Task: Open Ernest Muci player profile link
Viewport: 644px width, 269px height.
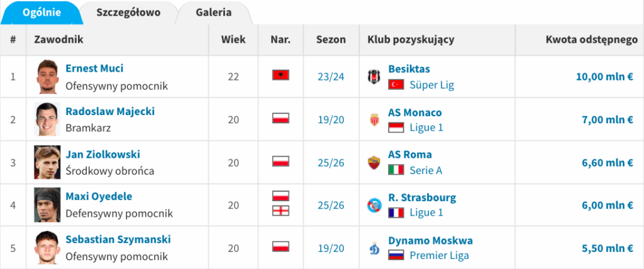Action: pos(94,69)
